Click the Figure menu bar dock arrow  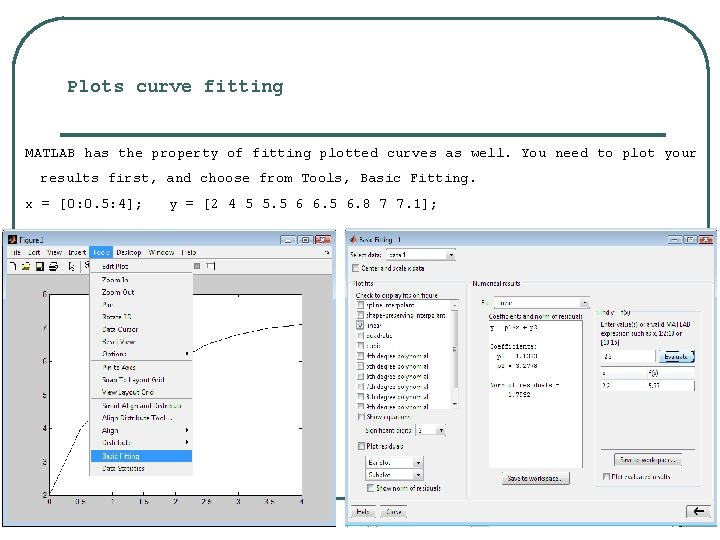pyautogui.click(x=327, y=252)
